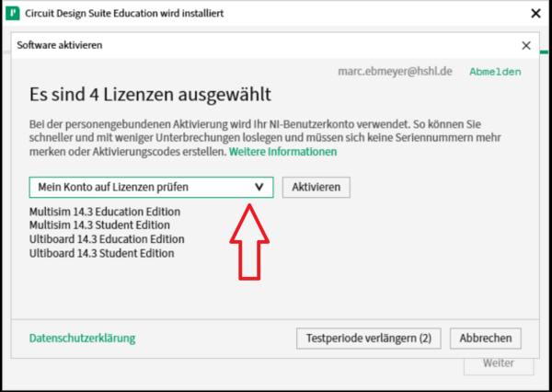Screen dimensions: 552x392
Task: Click Testperiode verlängern (2) button
Action: (x=368, y=338)
